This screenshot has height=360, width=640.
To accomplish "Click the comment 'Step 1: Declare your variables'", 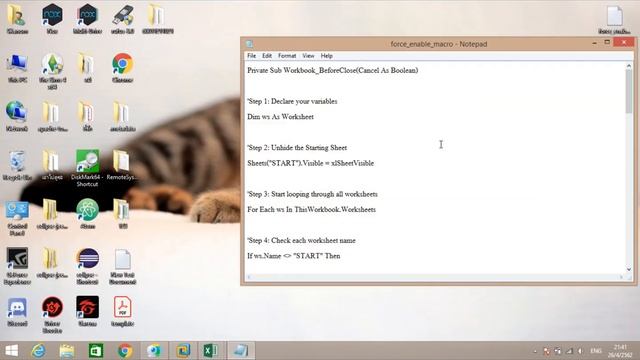I will click(292, 101).
